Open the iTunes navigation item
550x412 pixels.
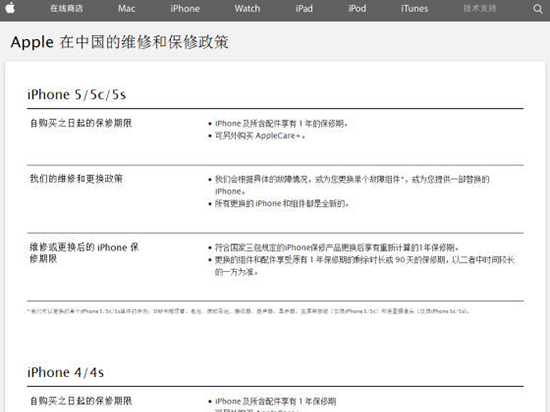414,9
